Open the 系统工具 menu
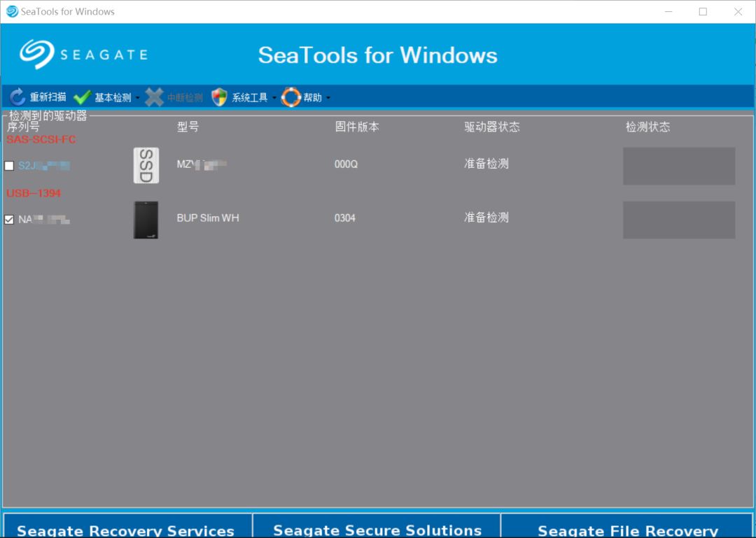Image resolution: width=756 pixels, height=538 pixels. [250, 98]
